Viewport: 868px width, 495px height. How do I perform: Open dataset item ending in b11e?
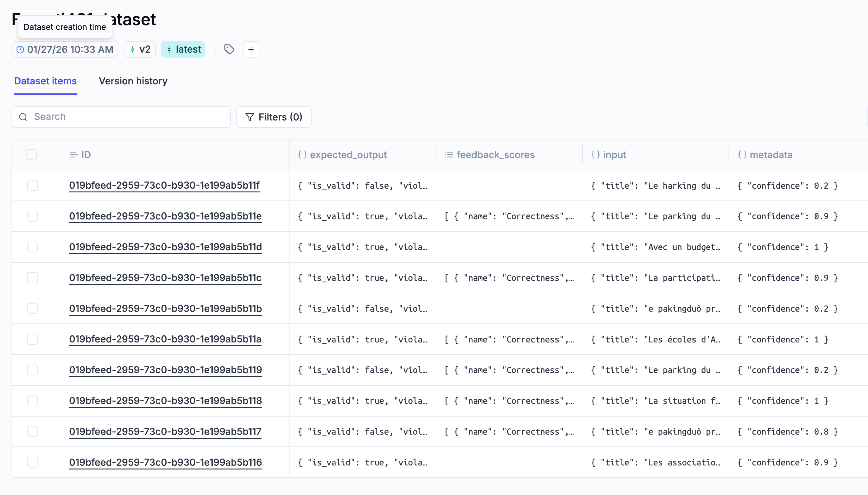165,216
